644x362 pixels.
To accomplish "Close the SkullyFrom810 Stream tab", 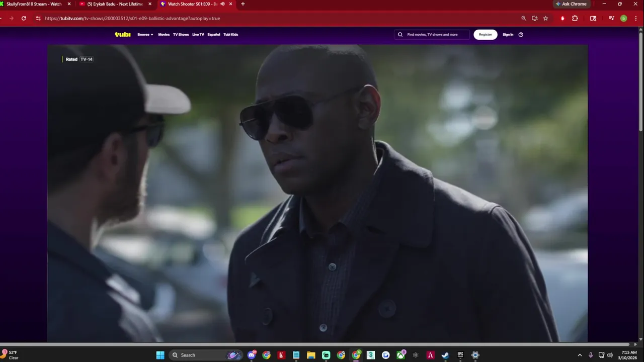I will pyautogui.click(x=69, y=4).
